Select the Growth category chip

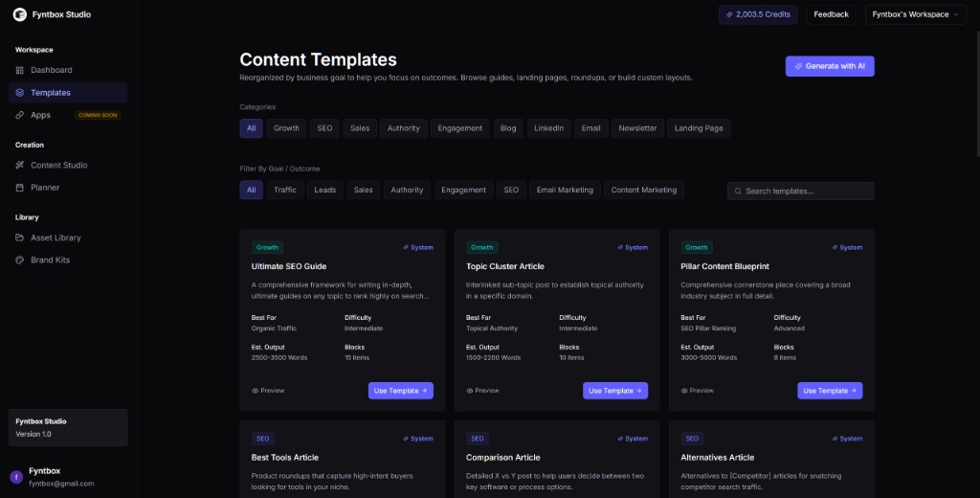(x=286, y=128)
